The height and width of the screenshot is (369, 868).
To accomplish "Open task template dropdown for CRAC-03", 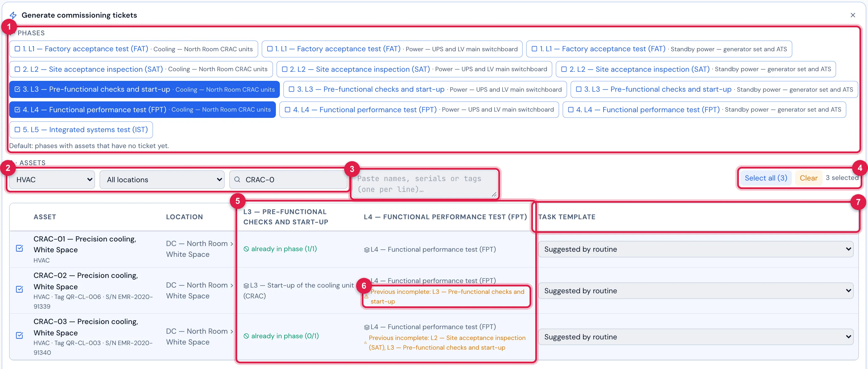I will tap(695, 337).
